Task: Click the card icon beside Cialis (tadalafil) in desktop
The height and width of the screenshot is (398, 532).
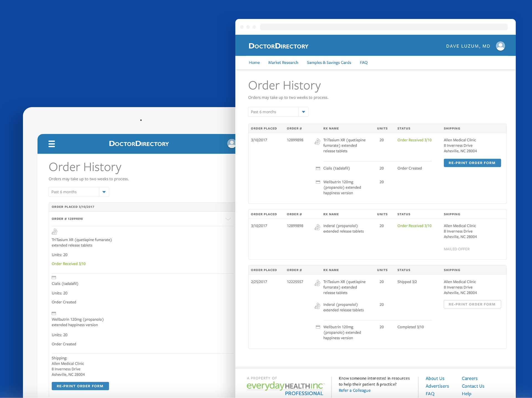Action: (318, 168)
